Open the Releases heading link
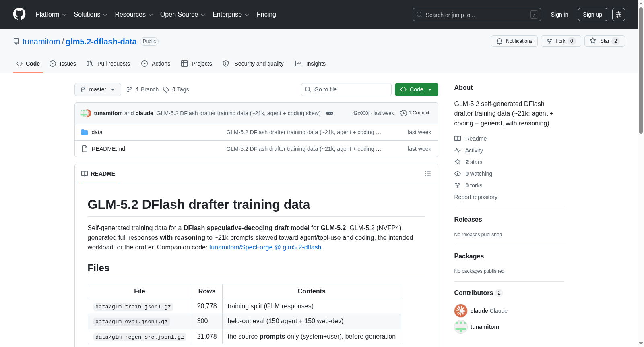Image resolution: width=644 pixels, height=347 pixels. tap(468, 219)
